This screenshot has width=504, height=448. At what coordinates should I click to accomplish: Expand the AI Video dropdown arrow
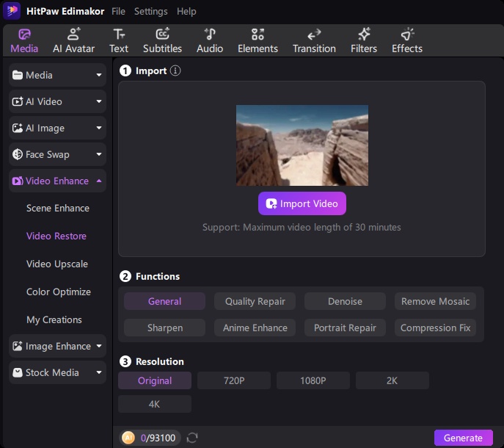[x=99, y=101]
